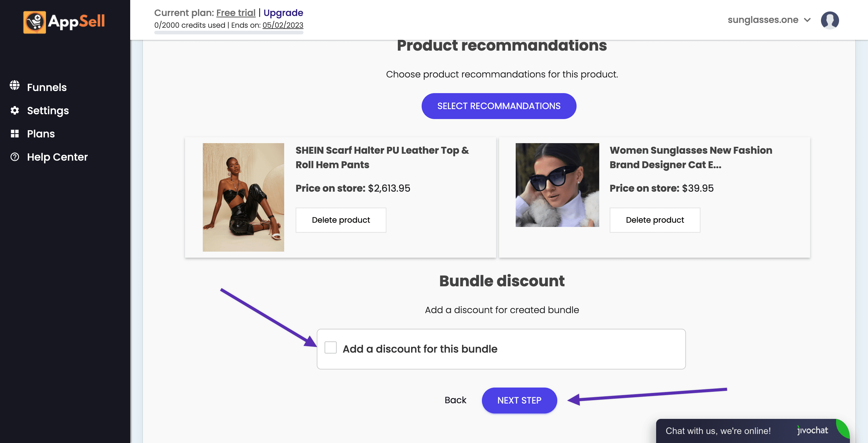Click the Plans grid icon

coord(14,134)
